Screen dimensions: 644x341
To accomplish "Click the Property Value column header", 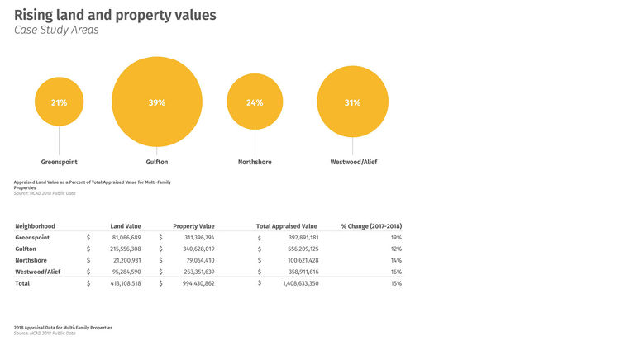I will (193, 225).
